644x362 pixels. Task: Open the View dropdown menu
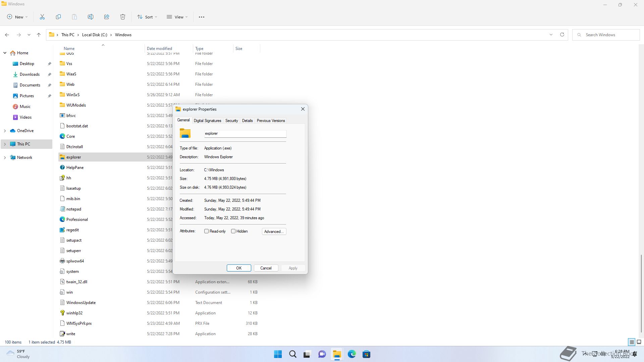[x=177, y=17]
